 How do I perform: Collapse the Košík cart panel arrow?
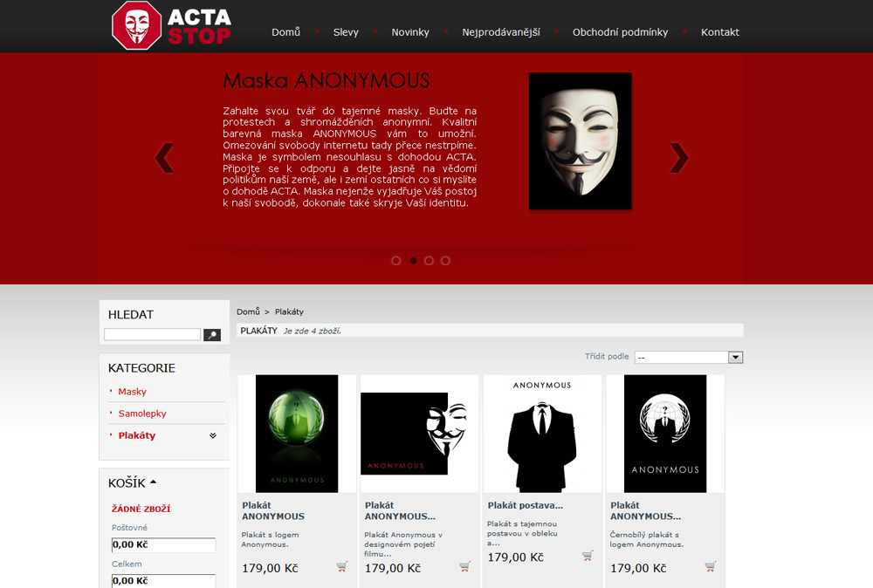[153, 482]
